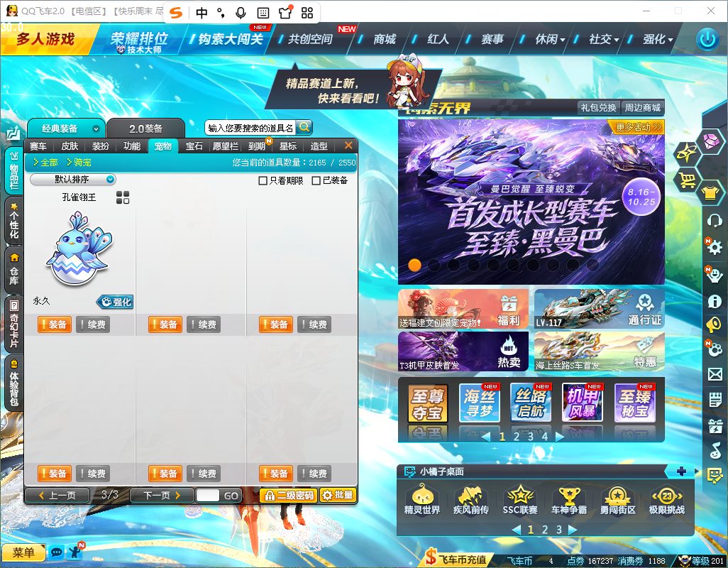
Task: Open the gift box icon in sidebar
Action: click(x=715, y=425)
